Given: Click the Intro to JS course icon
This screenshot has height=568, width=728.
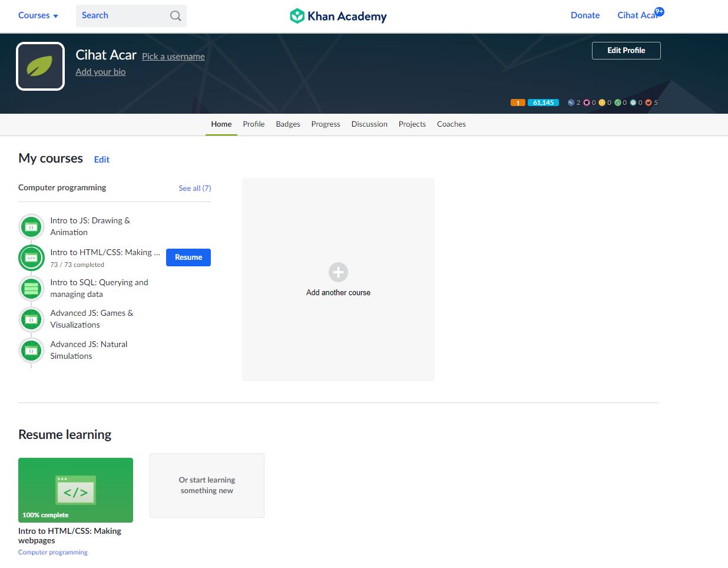Looking at the screenshot, I should coord(31,227).
